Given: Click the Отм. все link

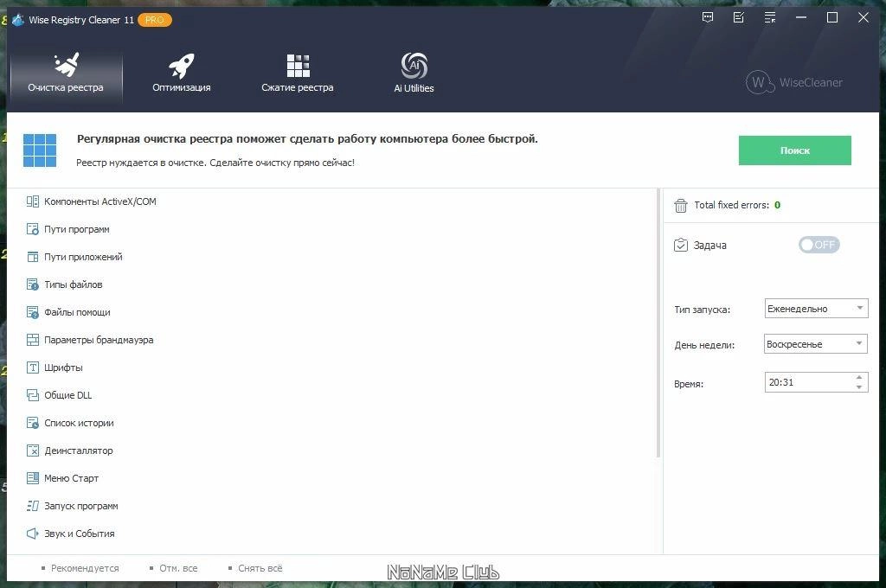Looking at the screenshot, I should (178, 568).
